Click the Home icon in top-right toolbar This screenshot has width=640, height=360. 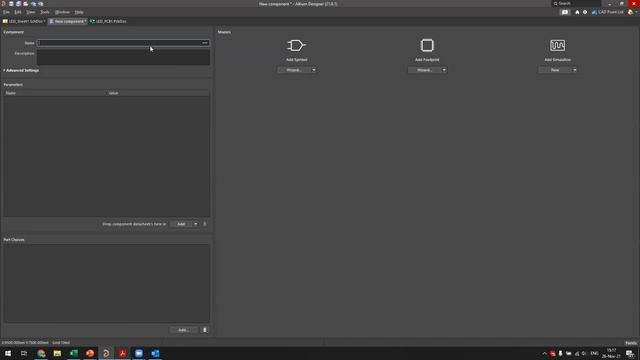(577, 12)
